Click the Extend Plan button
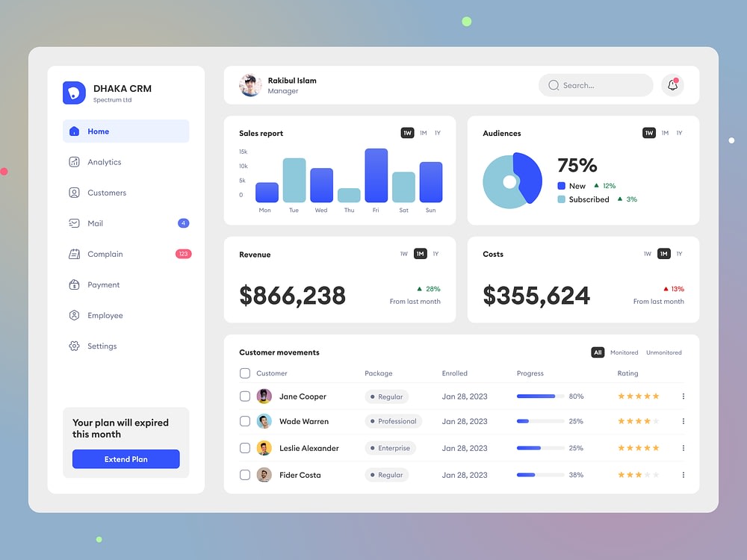747x560 pixels. tap(125, 459)
